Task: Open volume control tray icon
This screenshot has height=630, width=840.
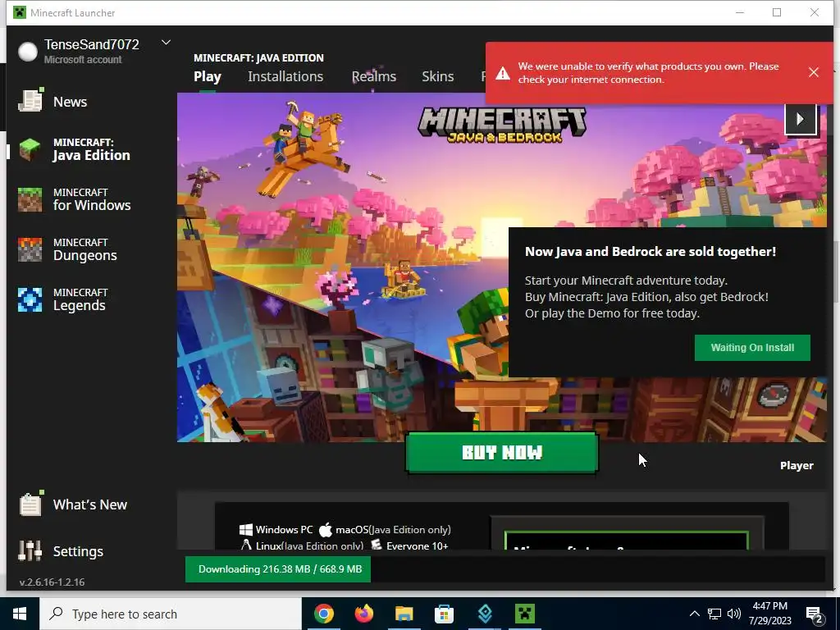Action: click(734, 614)
